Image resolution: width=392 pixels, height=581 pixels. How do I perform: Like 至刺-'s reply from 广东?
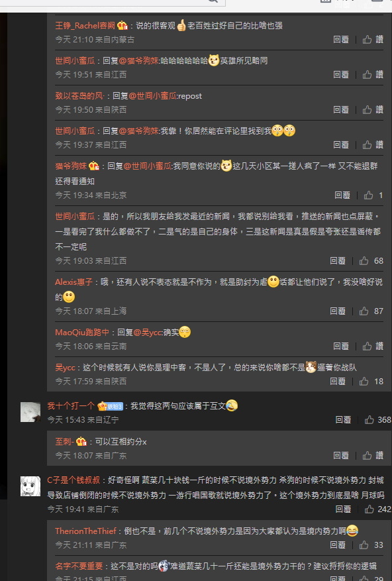click(373, 455)
